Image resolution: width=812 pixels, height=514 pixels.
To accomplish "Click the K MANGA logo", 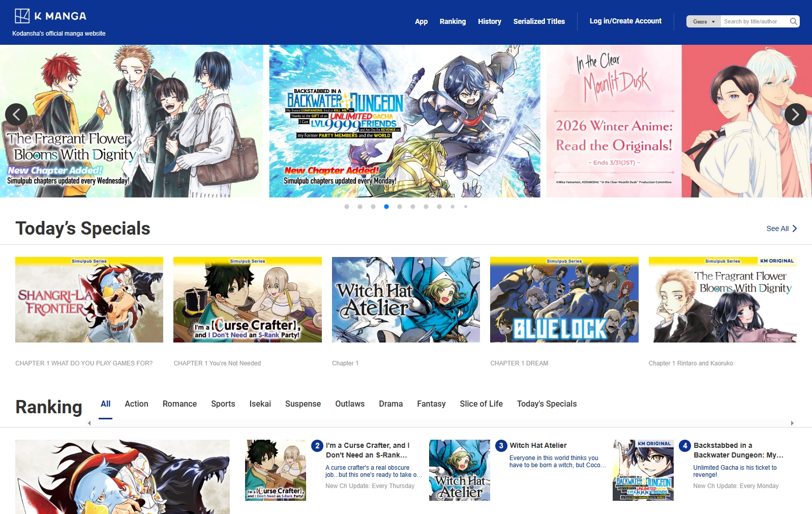I will (50, 16).
